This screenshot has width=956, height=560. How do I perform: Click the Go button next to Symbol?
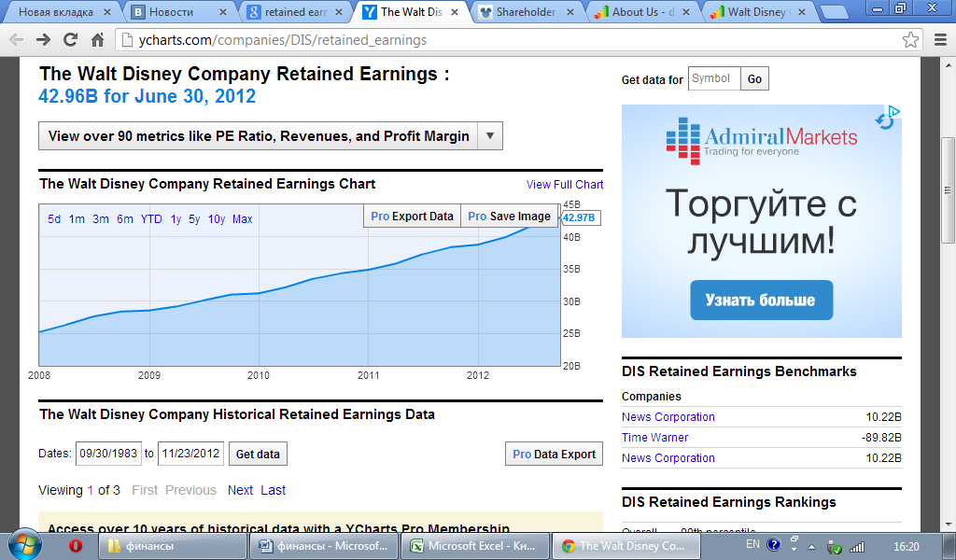point(754,78)
